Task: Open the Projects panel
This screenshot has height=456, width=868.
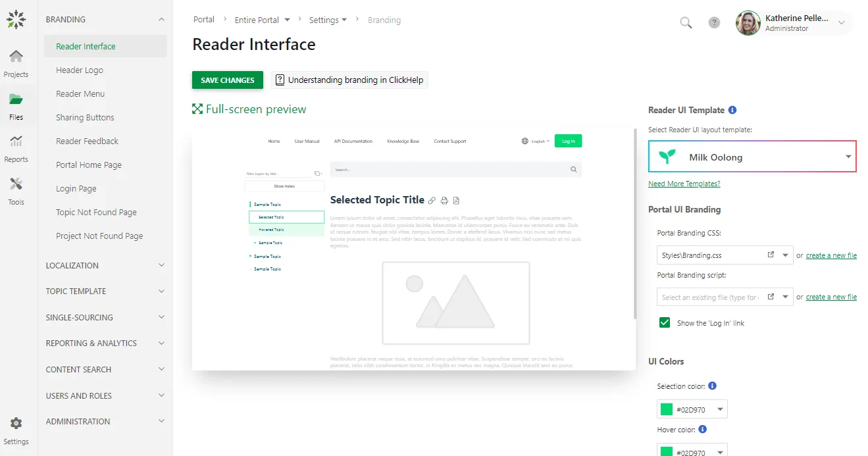Action: click(x=16, y=63)
